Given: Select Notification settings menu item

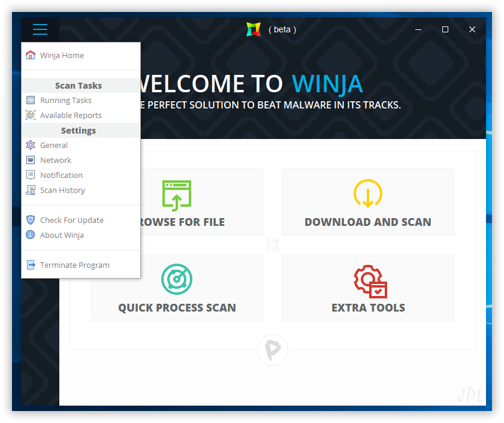Looking at the screenshot, I should [x=81, y=175].
